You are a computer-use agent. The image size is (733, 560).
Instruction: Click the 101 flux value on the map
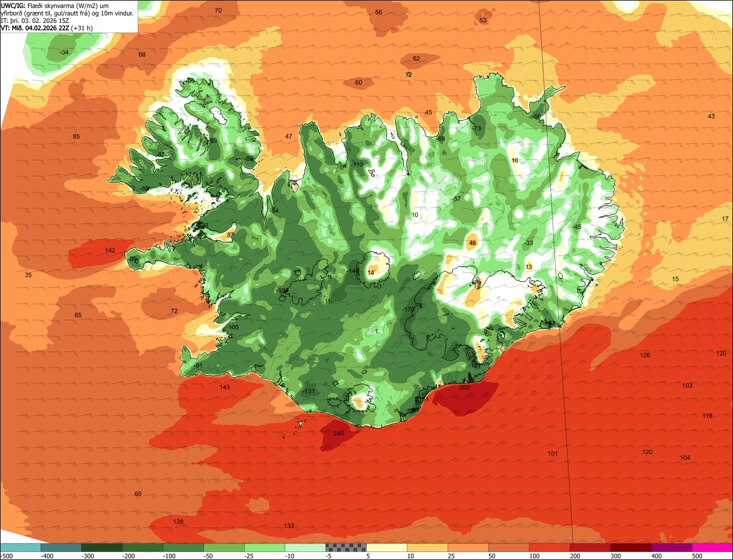point(553,454)
